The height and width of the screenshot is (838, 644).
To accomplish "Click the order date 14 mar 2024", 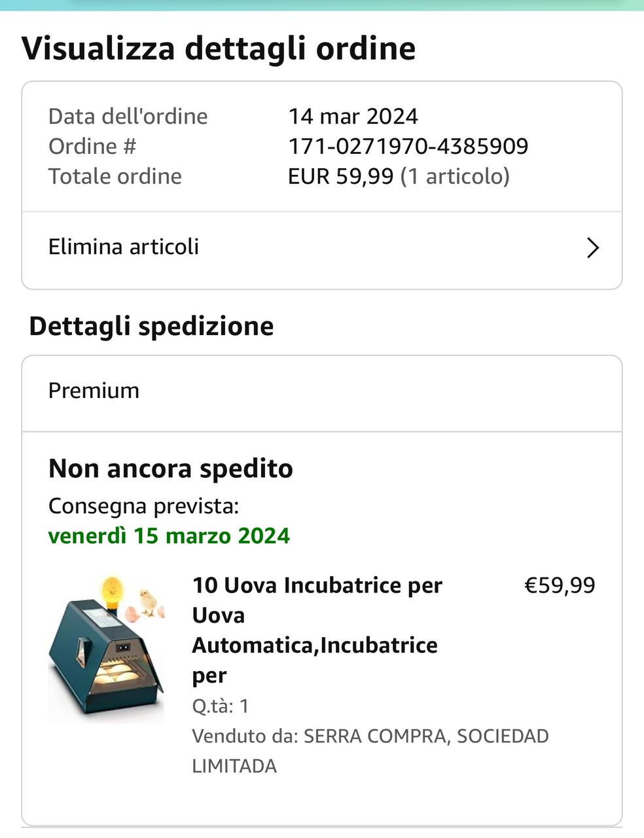I will pos(353,117).
